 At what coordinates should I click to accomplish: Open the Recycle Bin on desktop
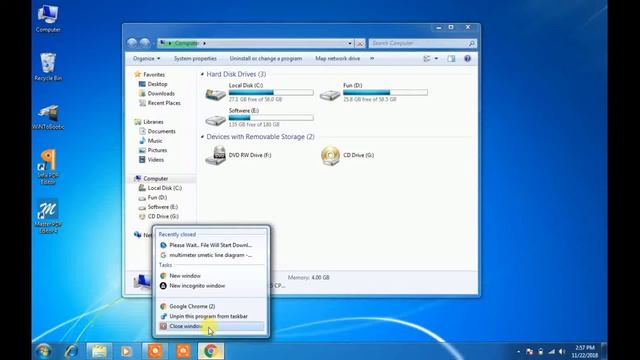click(x=48, y=67)
